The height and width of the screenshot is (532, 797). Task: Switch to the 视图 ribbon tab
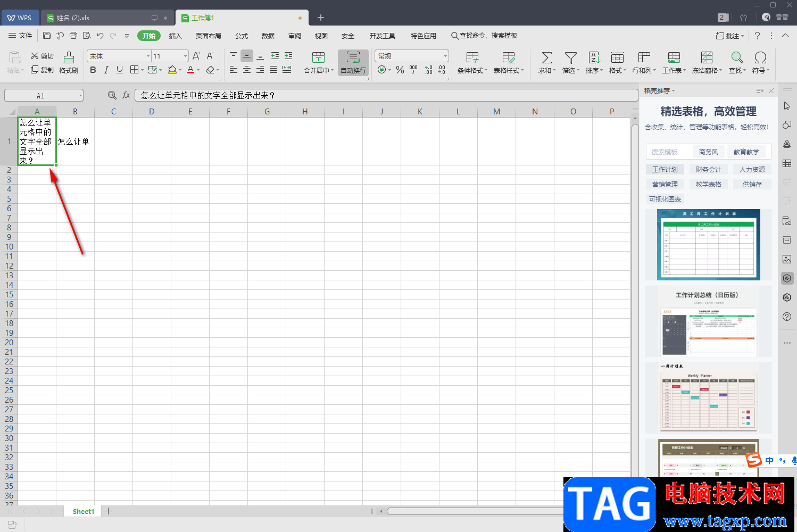coord(321,36)
